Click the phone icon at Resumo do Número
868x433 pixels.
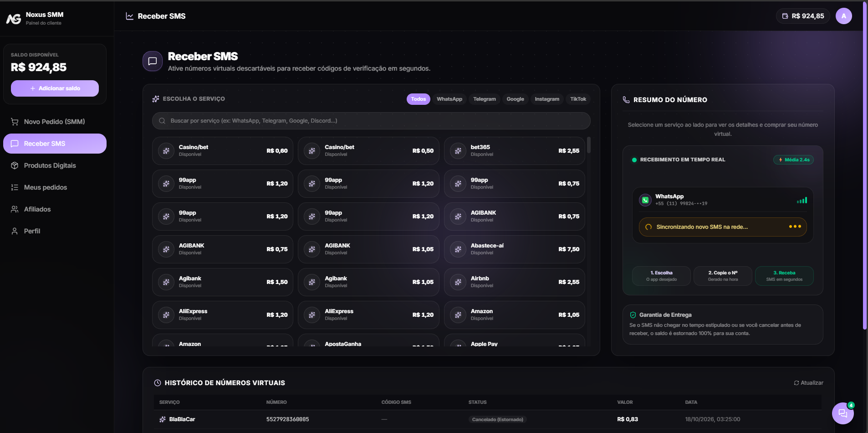click(626, 100)
